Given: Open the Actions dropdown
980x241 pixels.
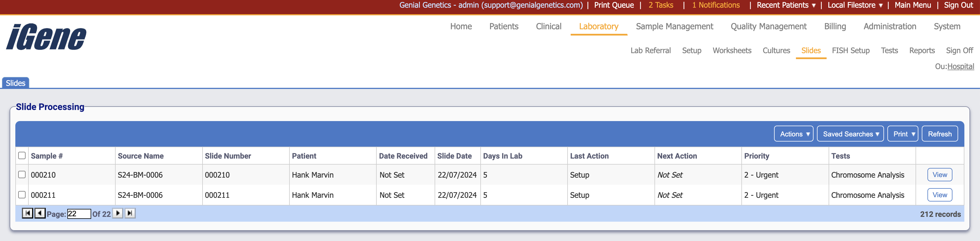Looking at the screenshot, I should pos(794,134).
